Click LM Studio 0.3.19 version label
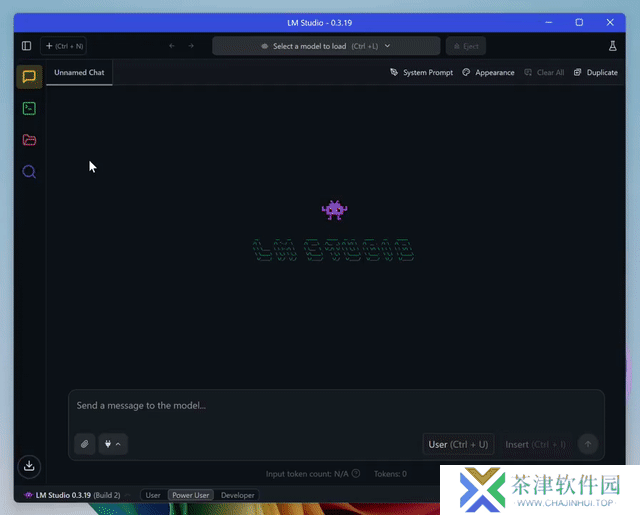 point(78,495)
